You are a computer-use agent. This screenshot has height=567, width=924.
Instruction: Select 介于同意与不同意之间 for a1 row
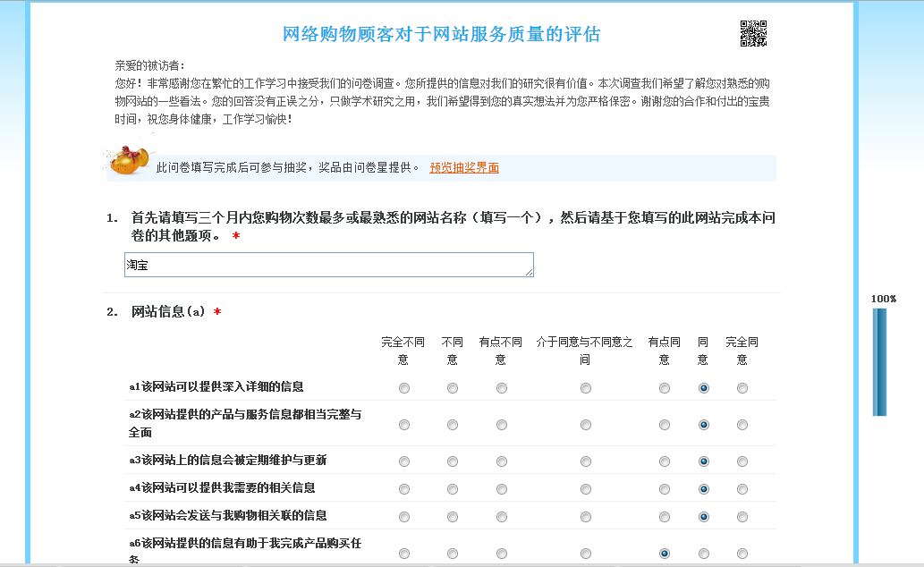coord(586,388)
